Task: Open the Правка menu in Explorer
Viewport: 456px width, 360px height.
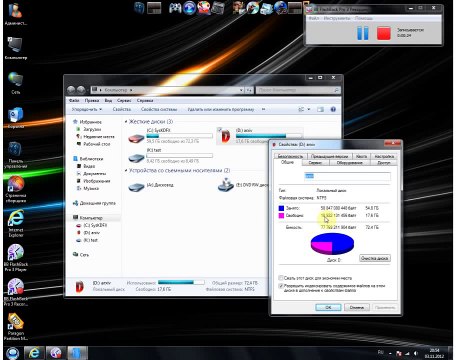Action: 92,100
